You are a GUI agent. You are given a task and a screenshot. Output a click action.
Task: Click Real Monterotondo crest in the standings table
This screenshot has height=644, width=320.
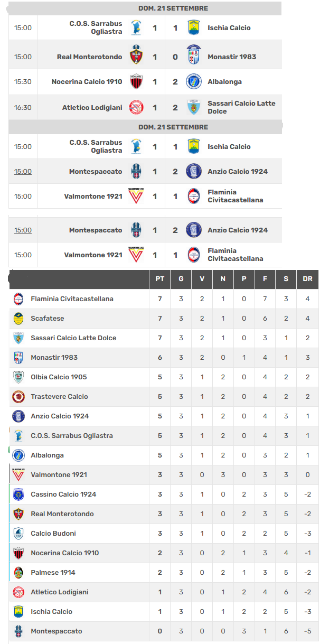tap(18, 514)
